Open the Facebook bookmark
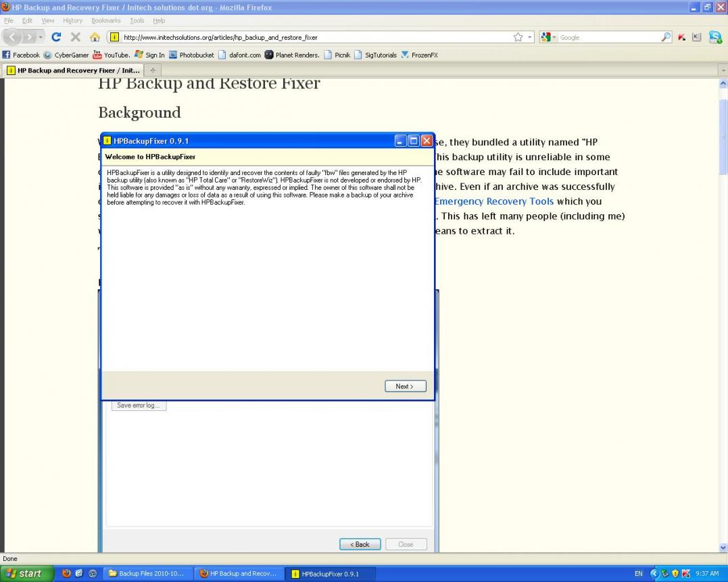The width and height of the screenshot is (728, 582). click(x=22, y=55)
